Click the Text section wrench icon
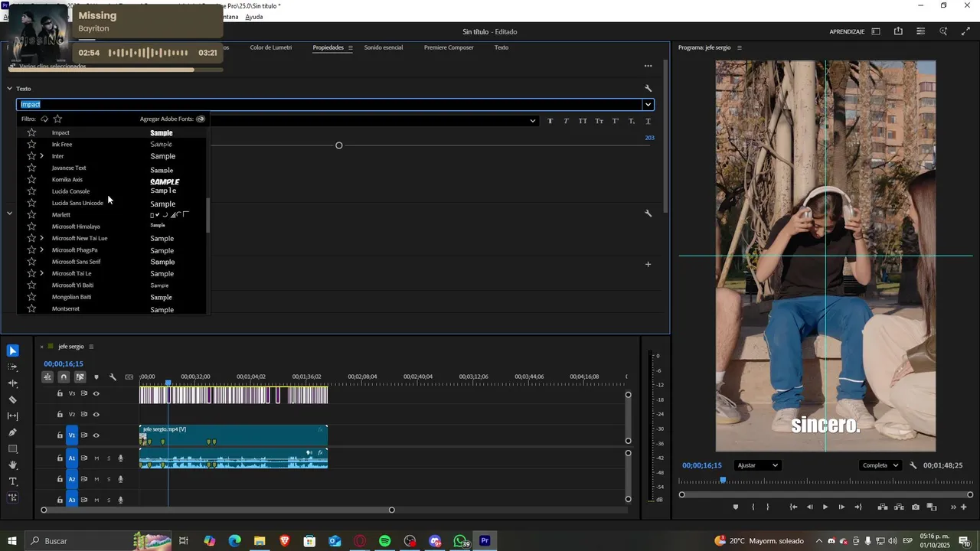 point(648,89)
